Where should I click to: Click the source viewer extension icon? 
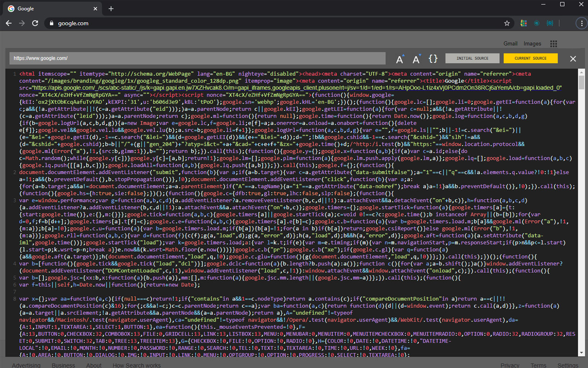550,23
